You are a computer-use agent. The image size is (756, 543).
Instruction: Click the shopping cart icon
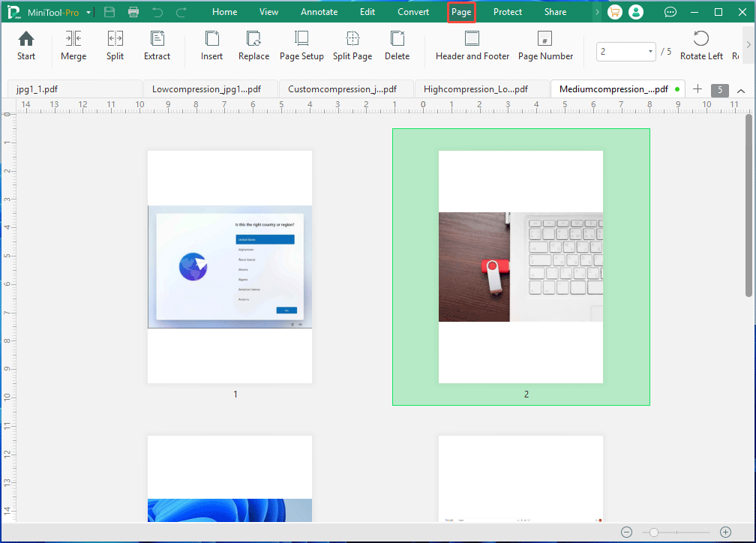614,12
